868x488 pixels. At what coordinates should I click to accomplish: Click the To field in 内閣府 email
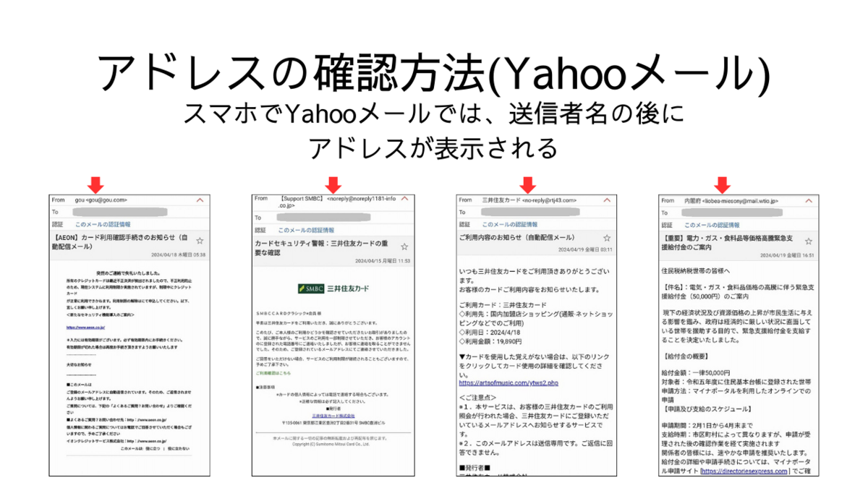pyautogui.click(x=733, y=213)
